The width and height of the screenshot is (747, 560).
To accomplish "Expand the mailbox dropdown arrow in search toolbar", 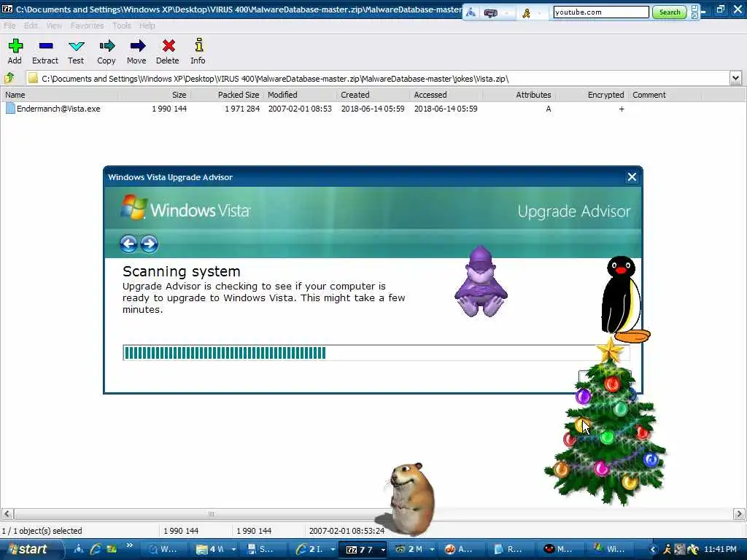I will pos(506,13).
